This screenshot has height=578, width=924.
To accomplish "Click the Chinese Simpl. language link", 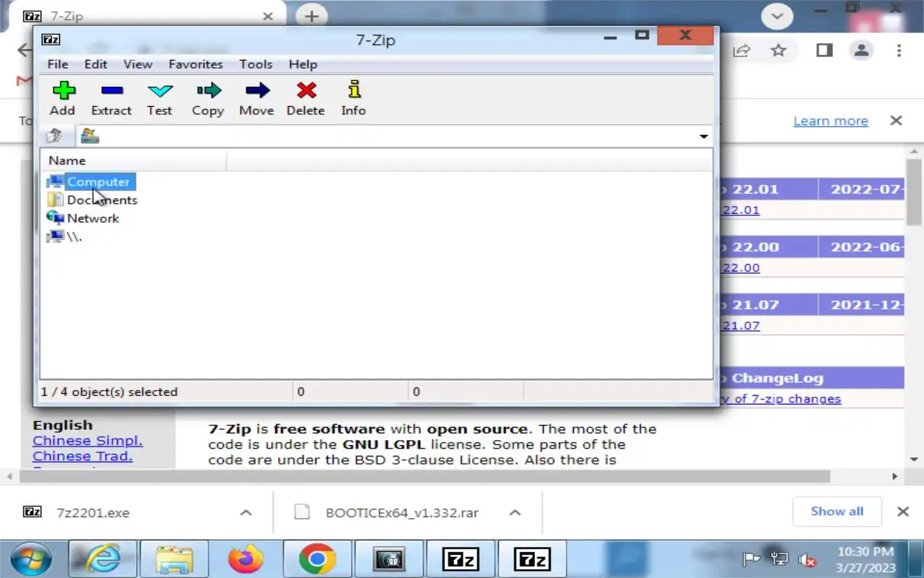I will coord(87,441).
